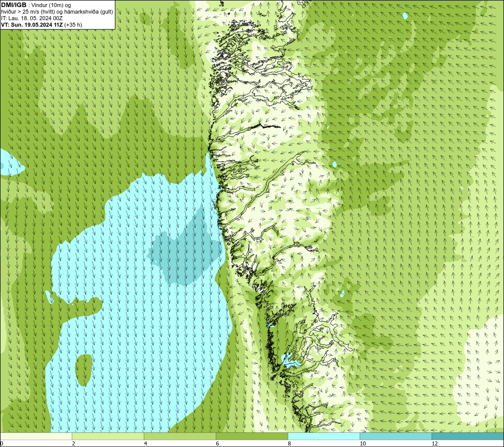
Task: Click the '2' label under the color scale
Action: click(x=74, y=443)
